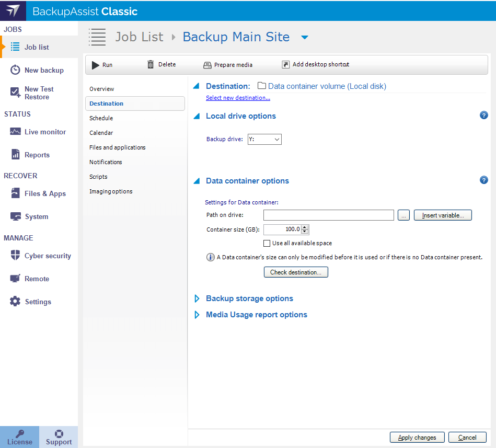
Task: Expand Backup storage options section
Action: [x=197, y=298]
